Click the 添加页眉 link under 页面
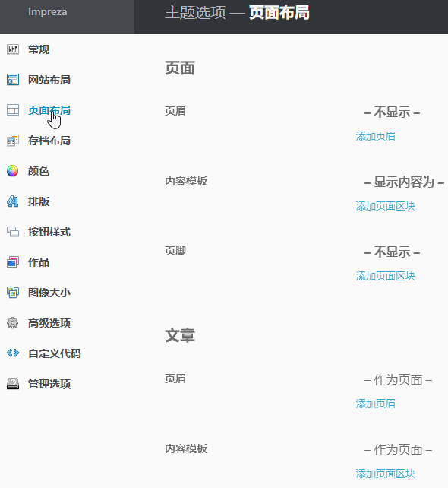Screen dimensions: 448x488 (376, 136)
